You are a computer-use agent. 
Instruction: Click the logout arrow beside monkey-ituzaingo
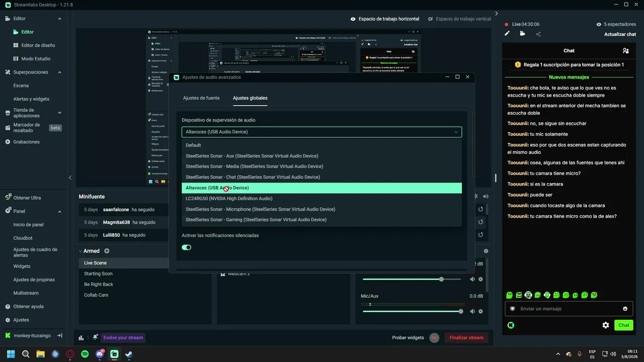point(60,335)
